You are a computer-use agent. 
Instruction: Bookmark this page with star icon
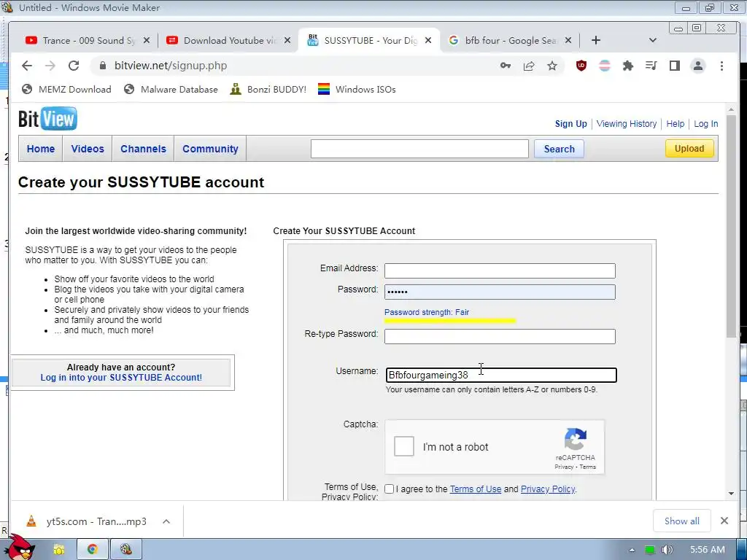click(x=552, y=66)
